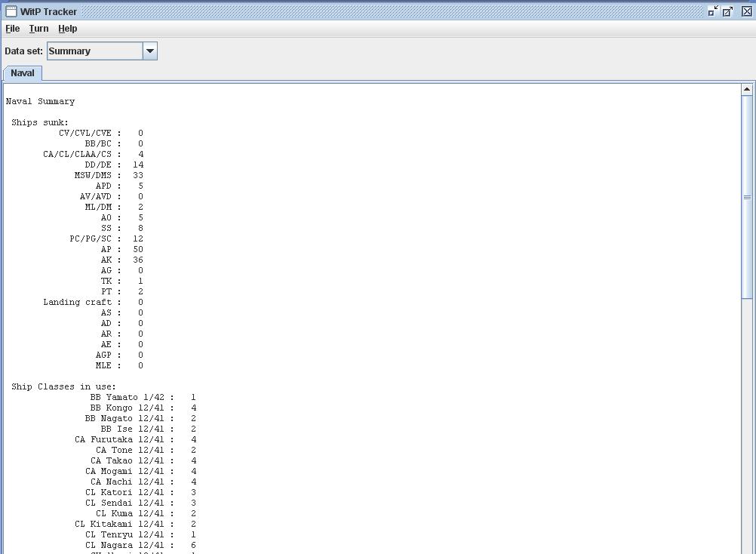756x554 pixels.
Task: Click the 'BB Yamato 1/42' row
Action: point(143,397)
